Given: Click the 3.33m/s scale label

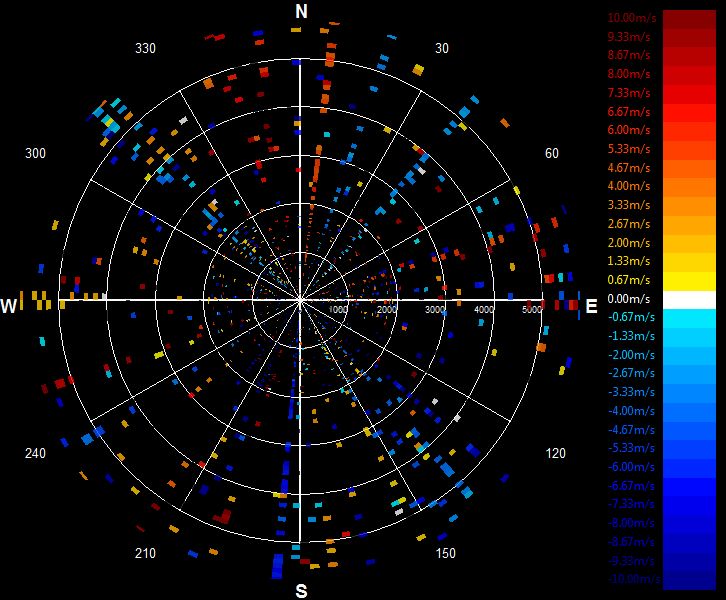Looking at the screenshot, I should click(x=629, y=205).
